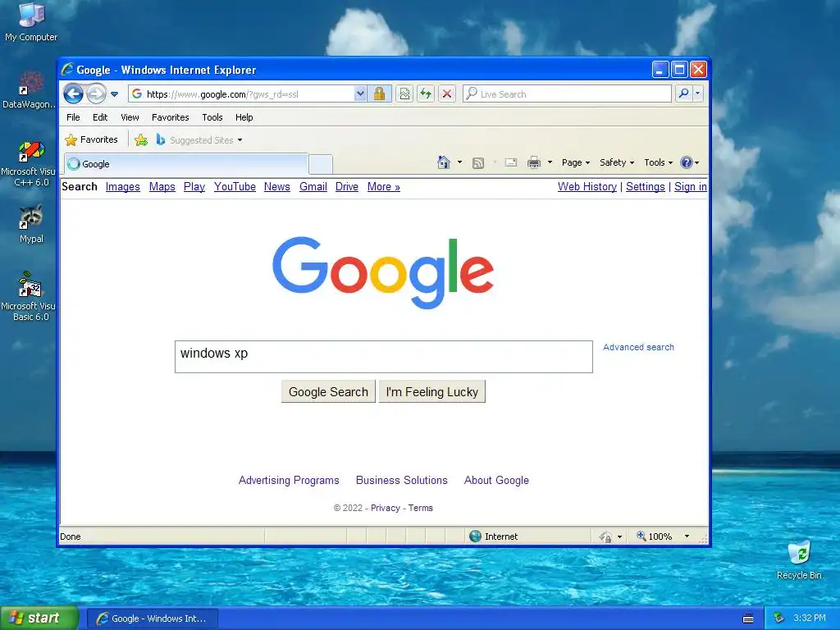Open the YouTube link
Screen dimensions: 840x630
coord(235,186)
